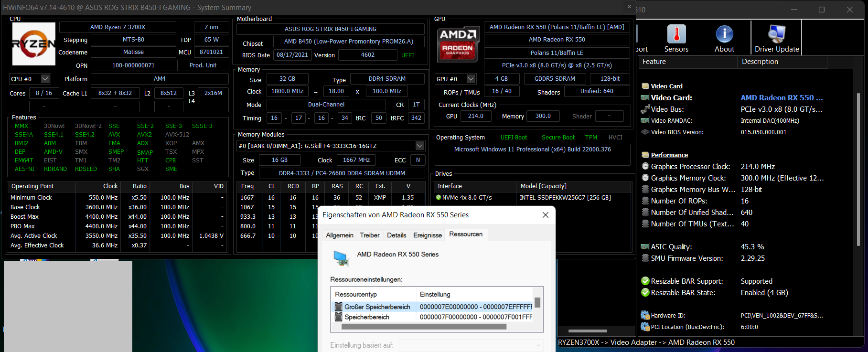Click the Windows 11 Professional build text

[533, 149]
